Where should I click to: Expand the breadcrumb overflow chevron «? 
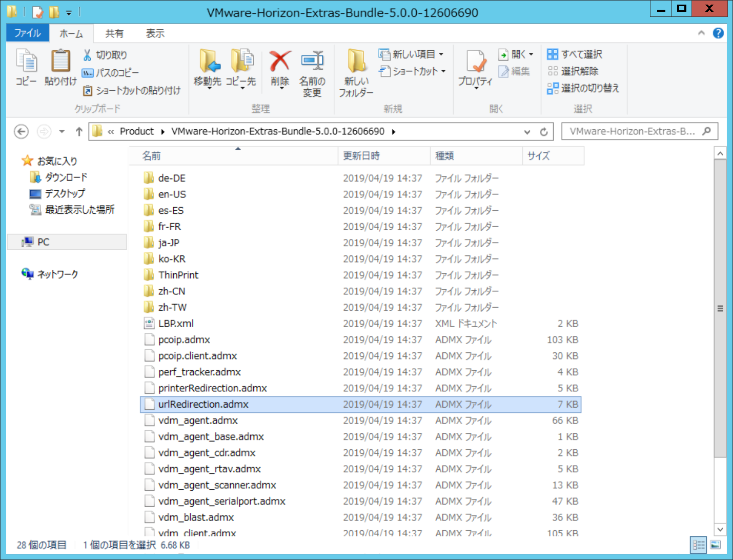click(x=111, y=132)
